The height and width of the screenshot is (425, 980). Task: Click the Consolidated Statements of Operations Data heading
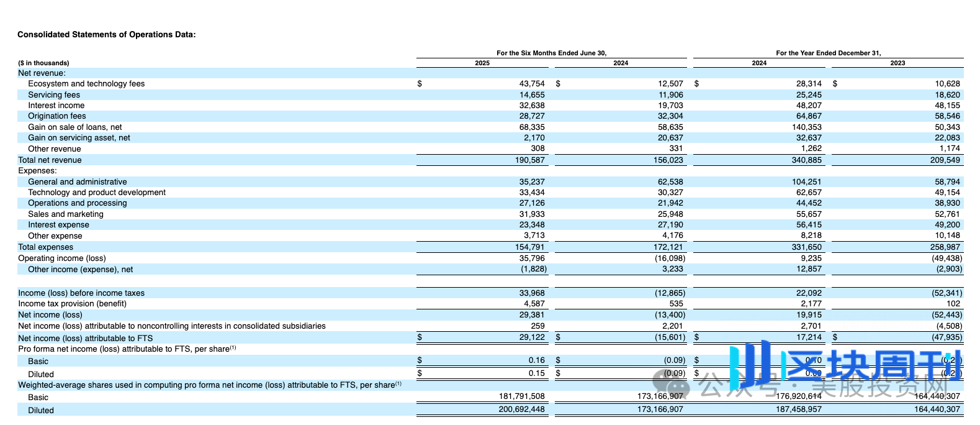(x=106, y=35)
